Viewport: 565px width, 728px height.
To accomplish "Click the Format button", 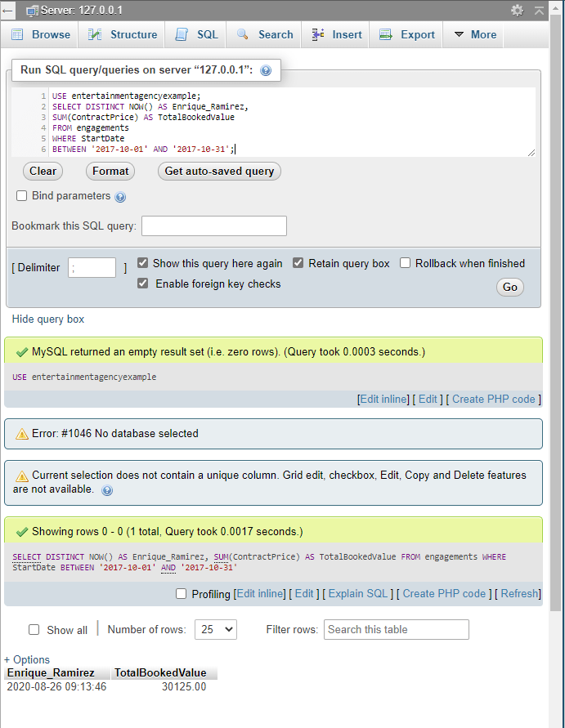I will [110, 171].
